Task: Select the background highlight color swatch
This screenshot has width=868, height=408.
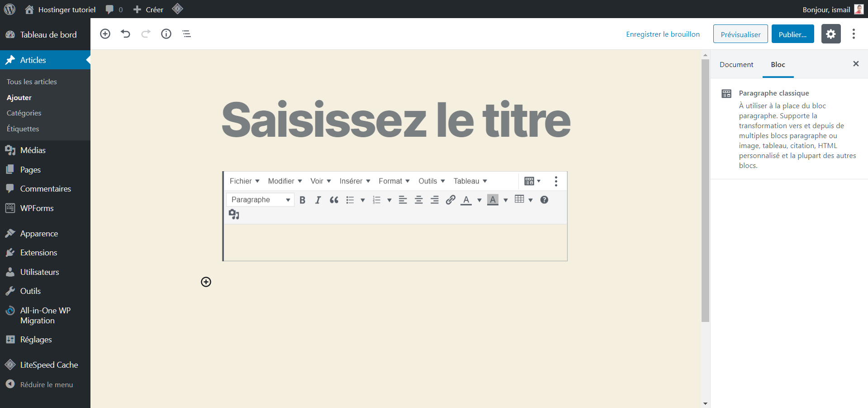Action: pos(493,200)
